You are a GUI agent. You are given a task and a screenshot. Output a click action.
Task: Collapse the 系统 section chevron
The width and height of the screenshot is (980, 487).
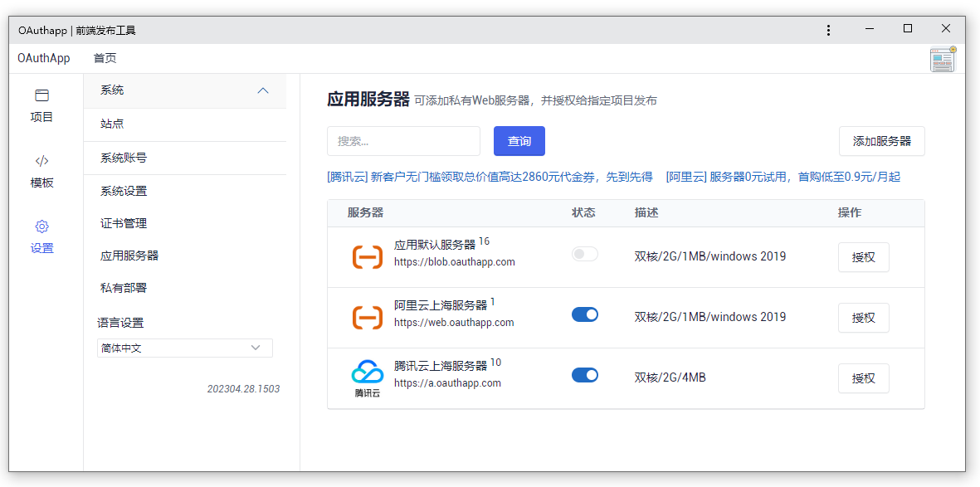[263, 90]
